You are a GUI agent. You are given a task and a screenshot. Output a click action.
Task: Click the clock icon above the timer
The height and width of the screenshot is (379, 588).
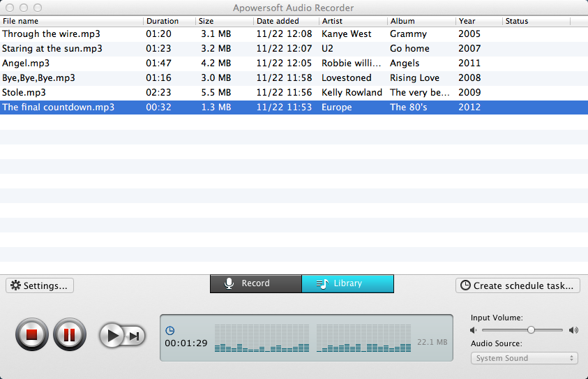[169, 331]
